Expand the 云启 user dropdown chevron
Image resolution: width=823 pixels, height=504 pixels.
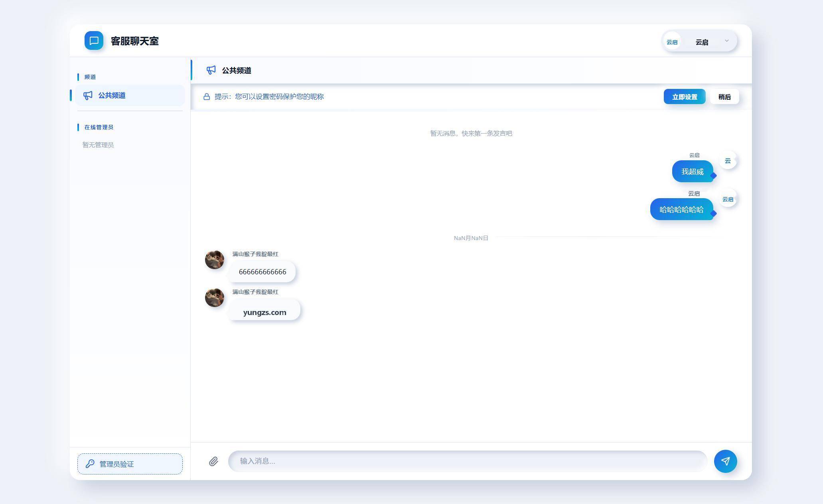click(726, 41)
